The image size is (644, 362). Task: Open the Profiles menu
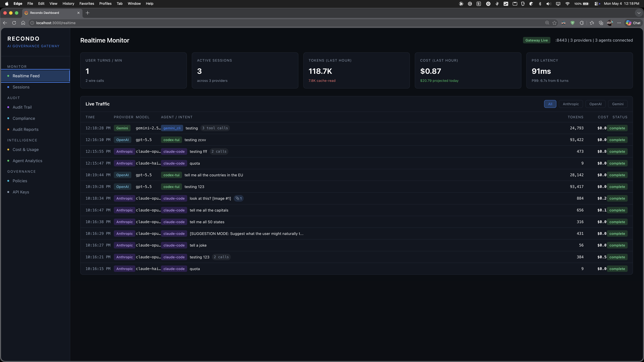point(105,4)
